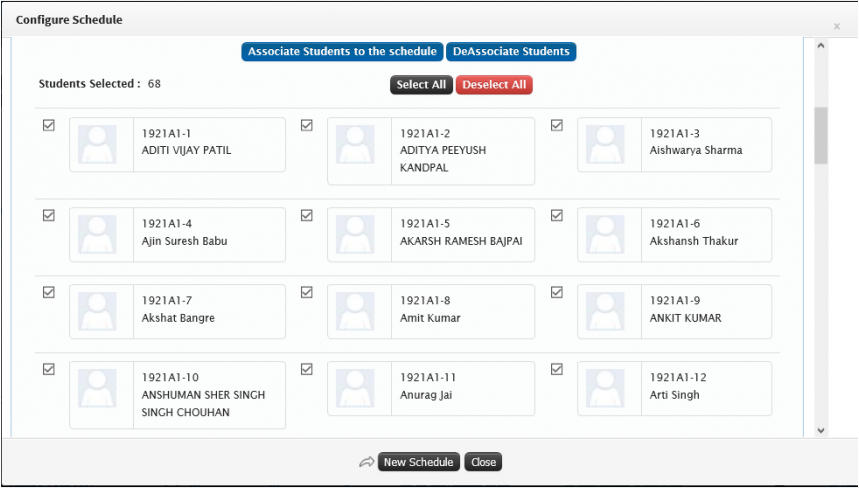Toggle the checkbox for Akshansh Thakur
Image resolution: width=859 pixels, height=488 pixels.
(557, 215)
